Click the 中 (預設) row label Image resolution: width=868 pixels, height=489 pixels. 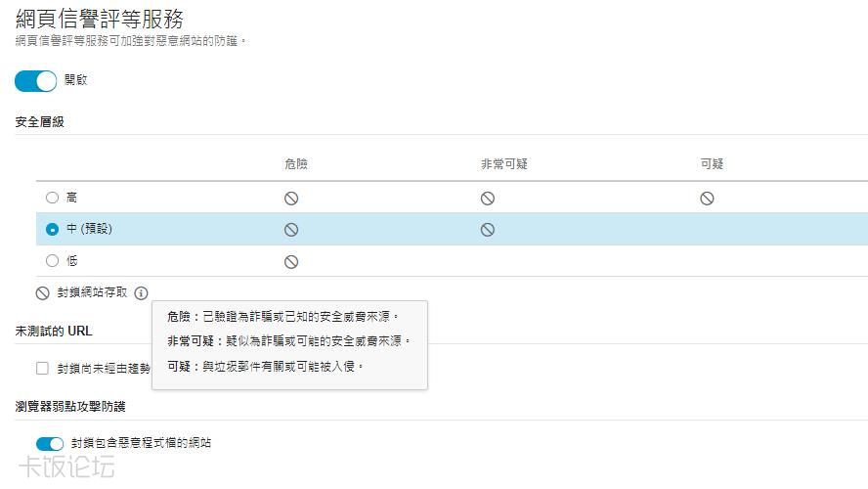[89, 230]
